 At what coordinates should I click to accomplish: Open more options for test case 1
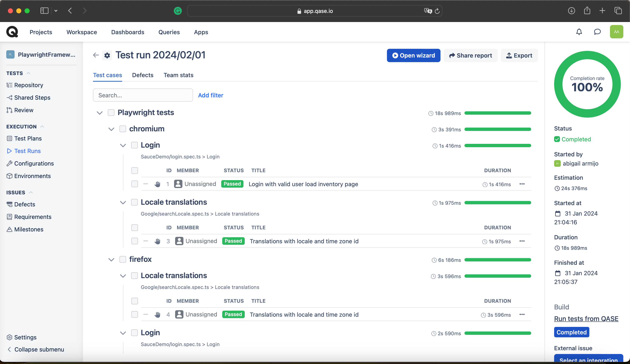(522, 184)
